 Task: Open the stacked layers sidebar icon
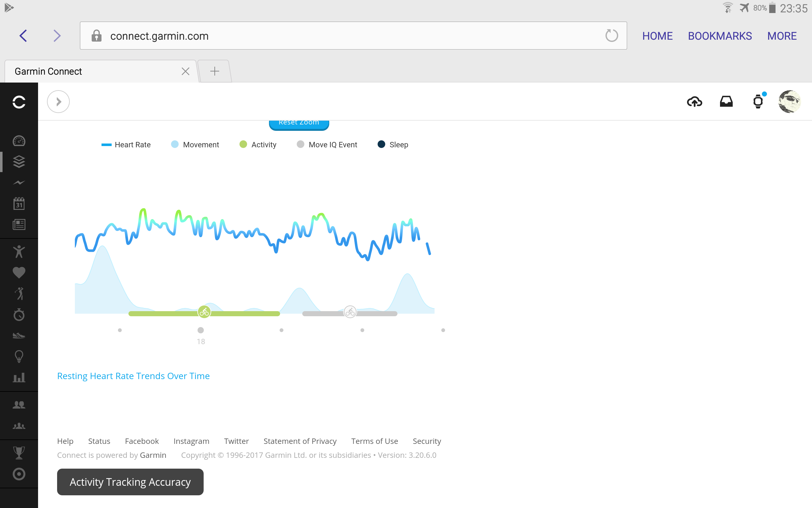click(x=19, y=162)
